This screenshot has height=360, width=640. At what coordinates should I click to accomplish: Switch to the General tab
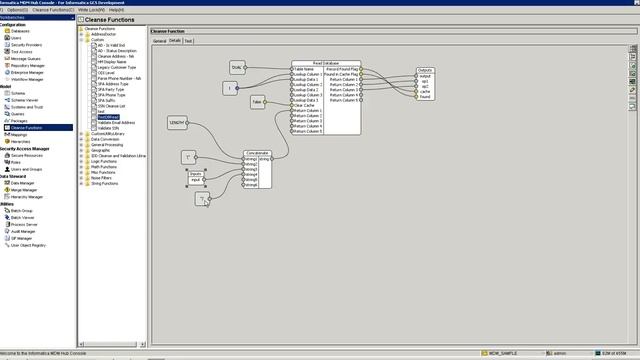[x=160, y=41]
